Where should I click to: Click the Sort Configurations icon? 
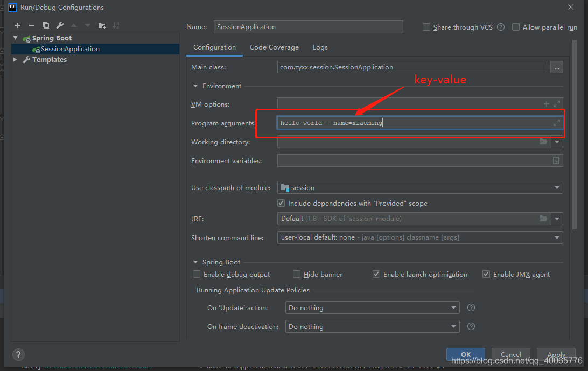(116, 25)
